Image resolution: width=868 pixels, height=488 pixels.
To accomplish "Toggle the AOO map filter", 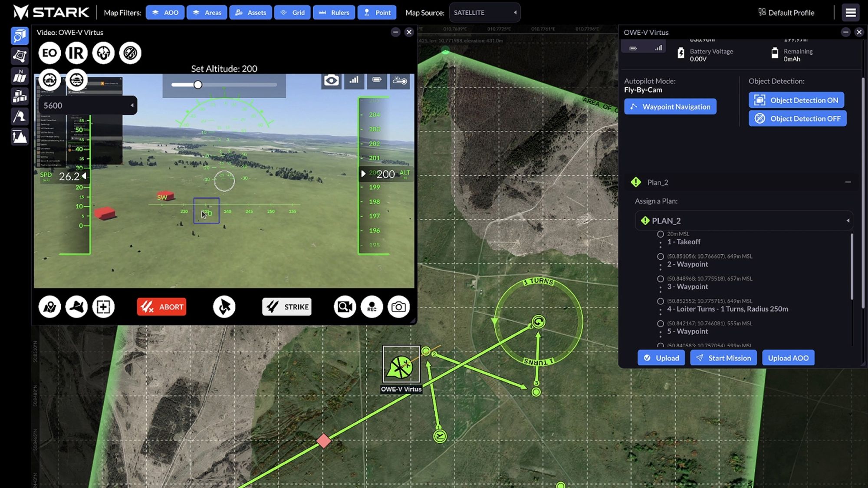I will (165, 13).
